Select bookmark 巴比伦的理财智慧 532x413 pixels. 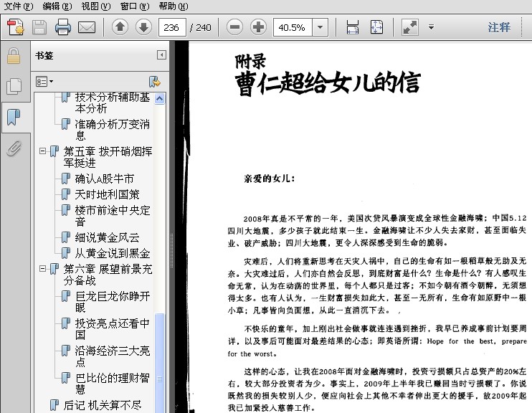pos(113,383)
